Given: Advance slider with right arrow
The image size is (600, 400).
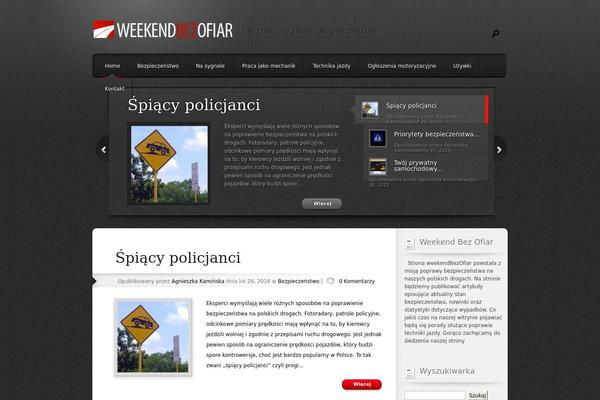Looking at the screenshot, I should 499,150.
